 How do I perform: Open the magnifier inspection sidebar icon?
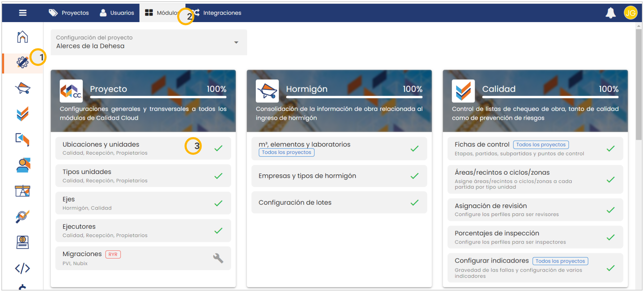(22, 216)
